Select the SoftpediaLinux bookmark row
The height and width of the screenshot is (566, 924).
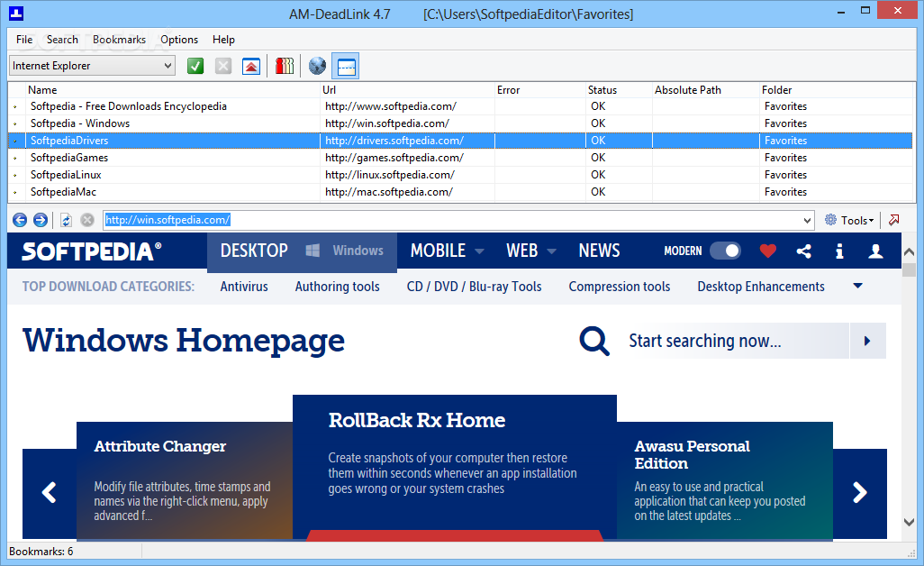459,175
